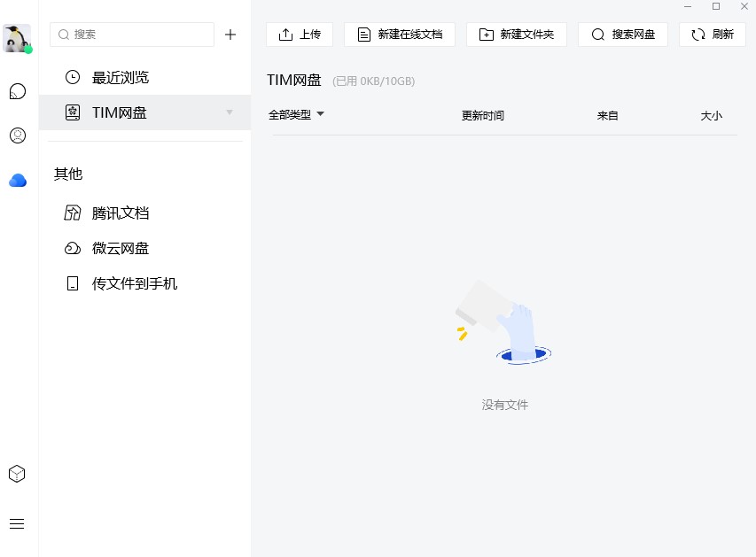Open 微云网盘 from the sidebar
The width and height of the screenshot is (756, 557).
[121, 248]
